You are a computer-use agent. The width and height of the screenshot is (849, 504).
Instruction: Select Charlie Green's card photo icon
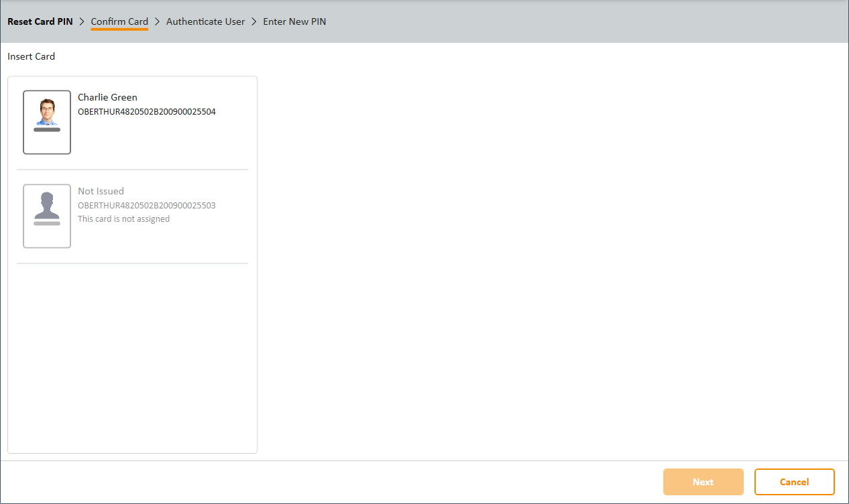point(46,113)
